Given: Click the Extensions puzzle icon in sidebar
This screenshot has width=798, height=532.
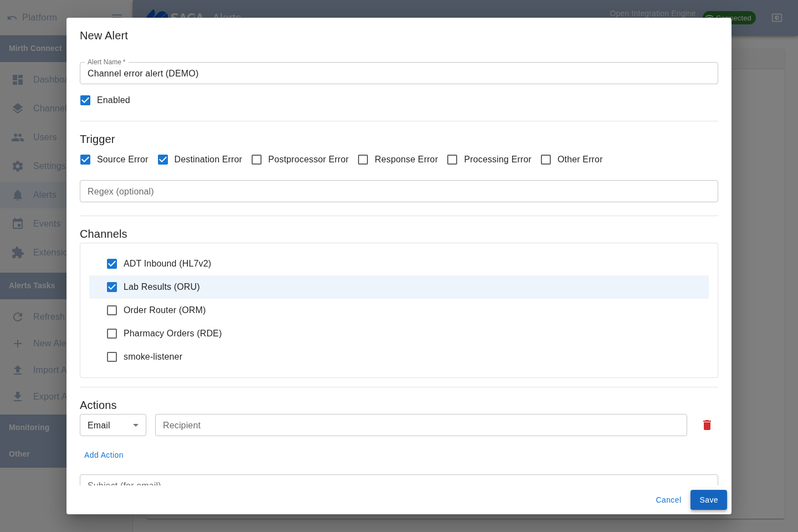Looking at the screenshot, I should (x=18, y=253).
